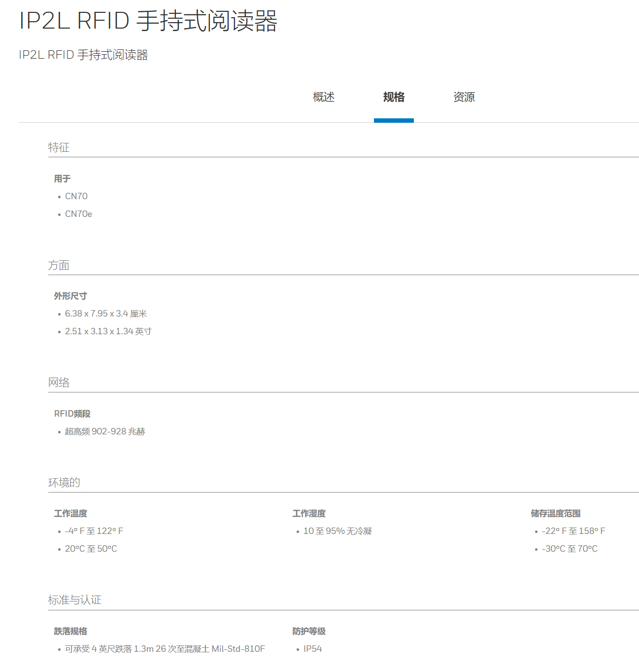Click the 6.38 x 7.95 x 3.4 厘米 dimension
639x672 pixels.
[x=106, y=314]
